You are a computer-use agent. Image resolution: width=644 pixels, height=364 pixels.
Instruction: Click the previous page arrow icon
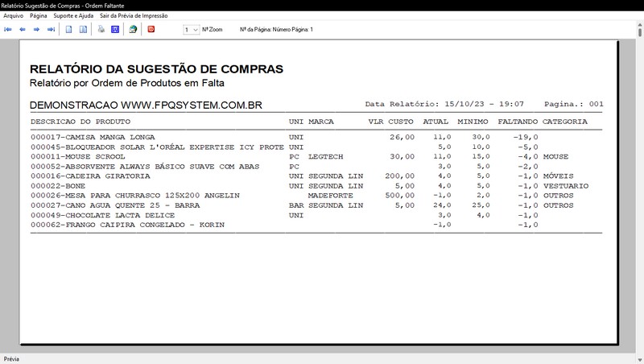pos(23,30)
